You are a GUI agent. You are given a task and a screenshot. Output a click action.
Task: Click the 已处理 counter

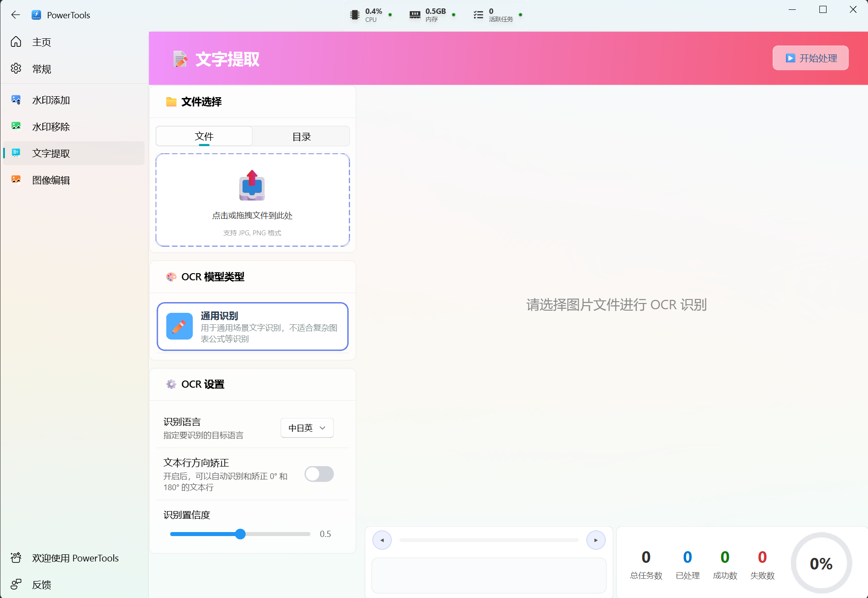click(x=687, y=564)
